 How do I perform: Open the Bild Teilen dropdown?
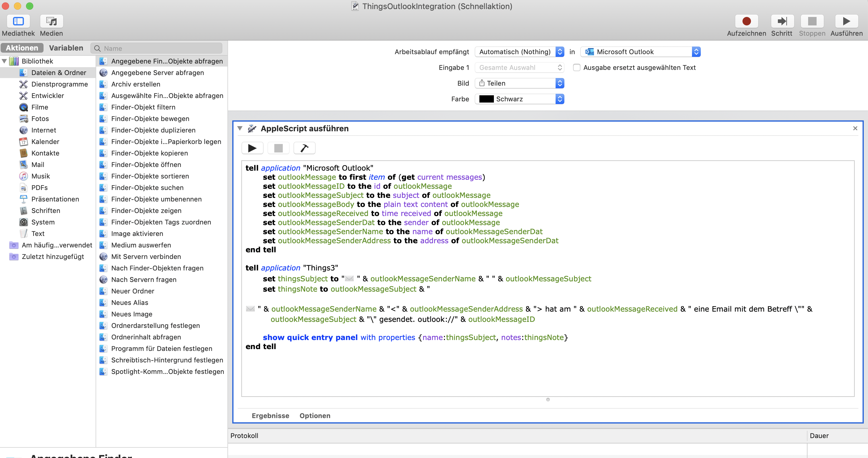(519, 83)
